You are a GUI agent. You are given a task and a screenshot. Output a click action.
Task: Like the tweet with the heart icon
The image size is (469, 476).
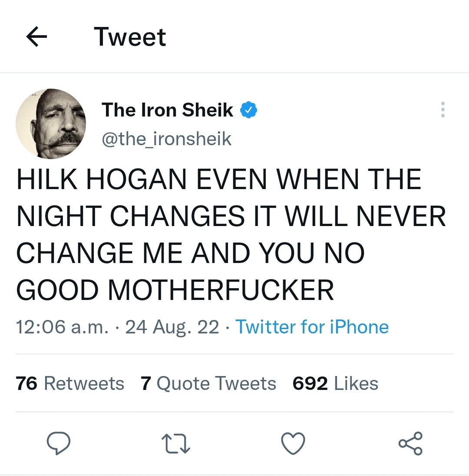(x=293, y=444)
